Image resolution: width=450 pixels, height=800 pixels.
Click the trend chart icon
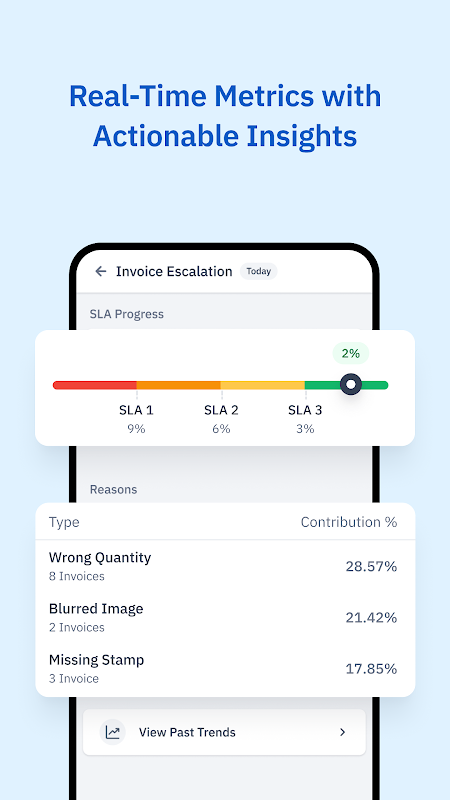tap(112, 732)
